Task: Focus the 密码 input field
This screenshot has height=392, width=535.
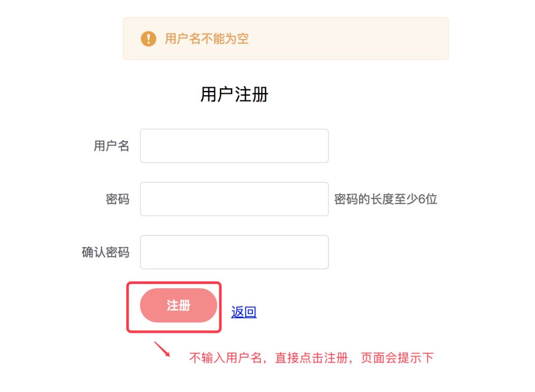Action: [234, 199]
